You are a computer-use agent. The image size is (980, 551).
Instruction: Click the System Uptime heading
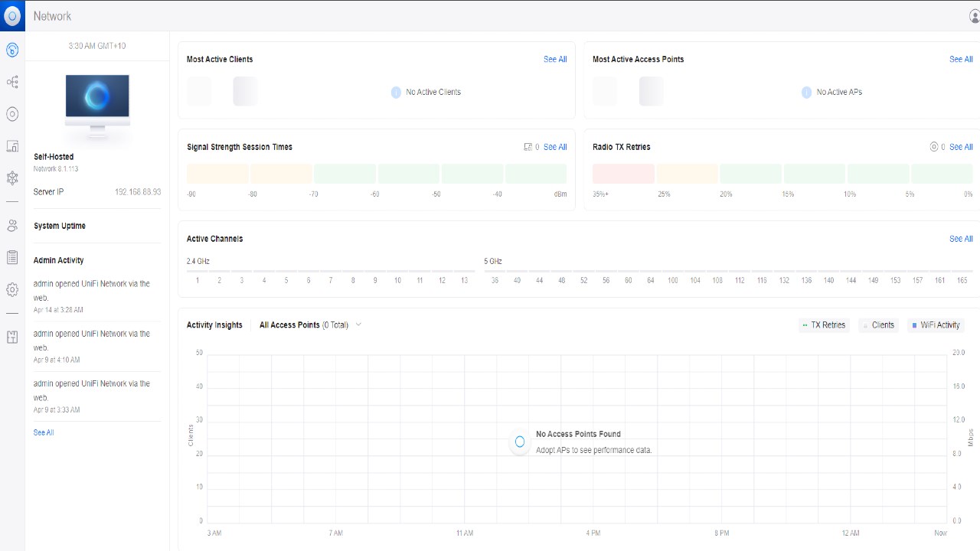click(60, 226)
